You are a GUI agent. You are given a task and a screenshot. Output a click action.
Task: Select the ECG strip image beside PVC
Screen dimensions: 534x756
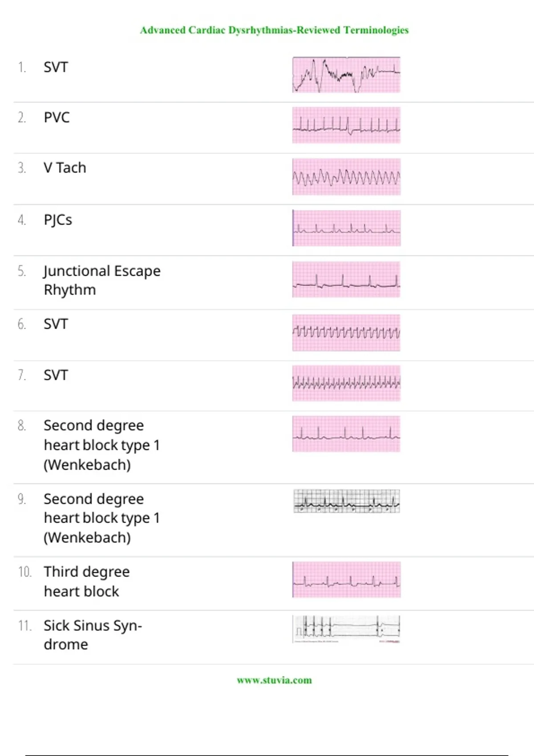coord(346,125)
